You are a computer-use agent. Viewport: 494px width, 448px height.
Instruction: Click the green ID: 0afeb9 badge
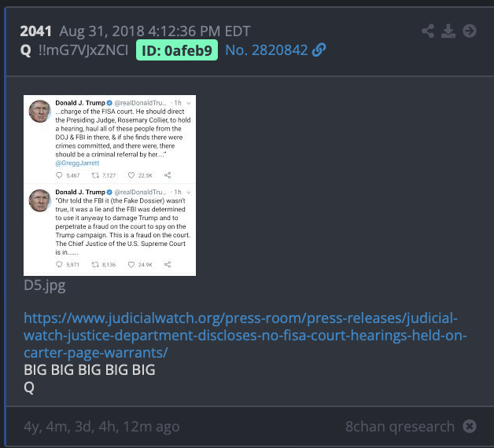177,50
